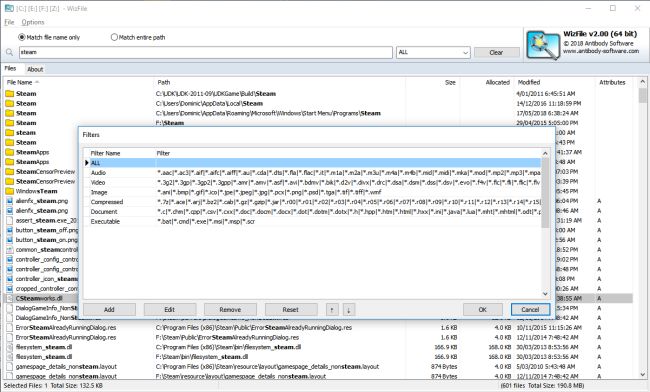Click Reset button in Filters dialog
Screen dimensions: 650x392
point(291,310)
